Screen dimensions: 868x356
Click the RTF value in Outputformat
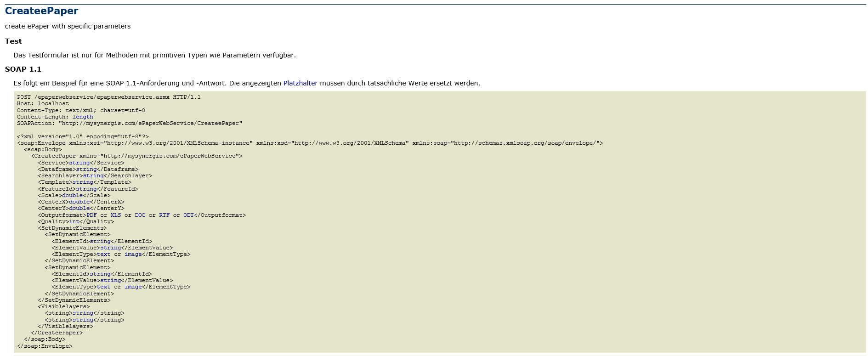[164, 215]
